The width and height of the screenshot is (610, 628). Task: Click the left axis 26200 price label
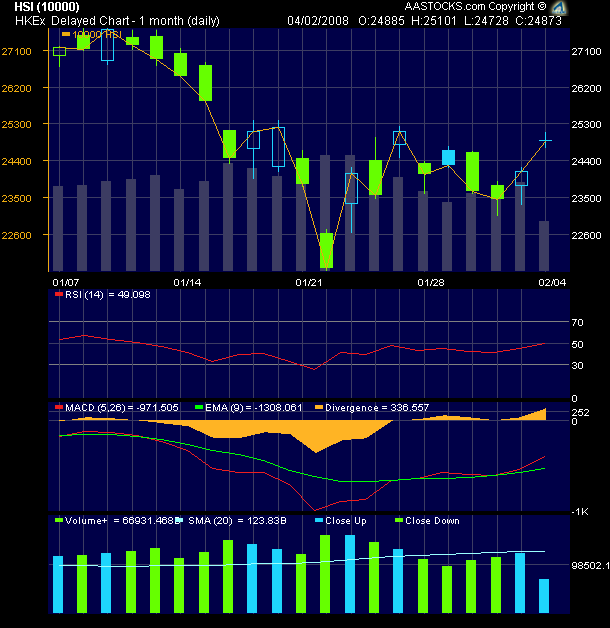[x=16, y=88]
